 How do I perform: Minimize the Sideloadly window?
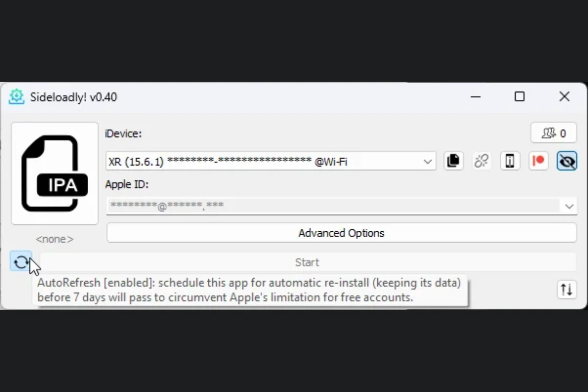[x=475, y=97]
